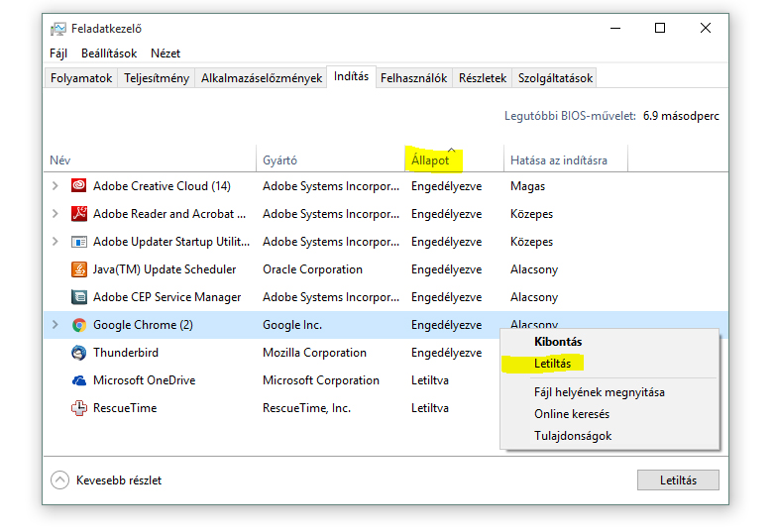
Task: Click the Google Chrome icon
Action: point(79,325)
